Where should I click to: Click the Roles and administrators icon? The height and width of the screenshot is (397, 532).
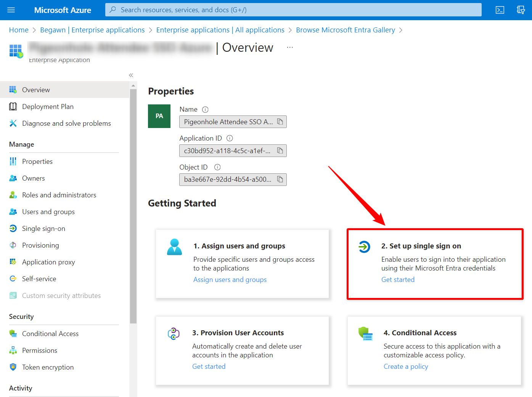(x=13, y=195)
